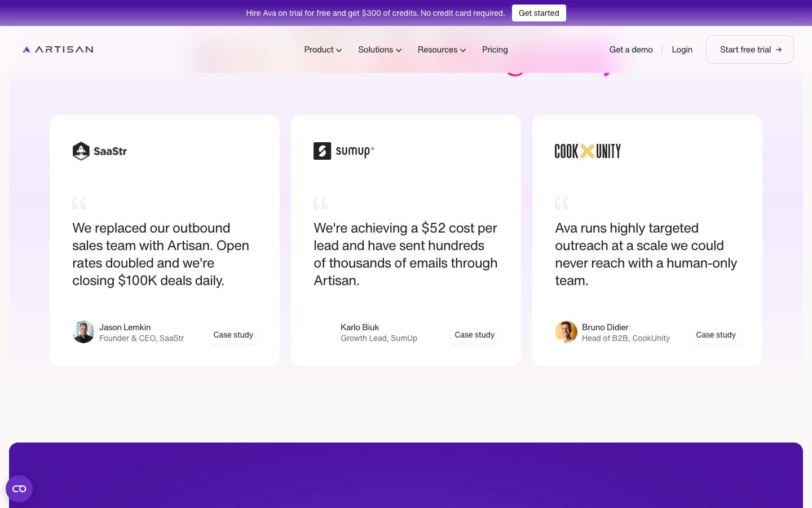Image resolution: width=812 pixels, height=508 pixels.
Task: Click the arrow in Start free trial
Action: pyautogui.click(x=779, y=50)
